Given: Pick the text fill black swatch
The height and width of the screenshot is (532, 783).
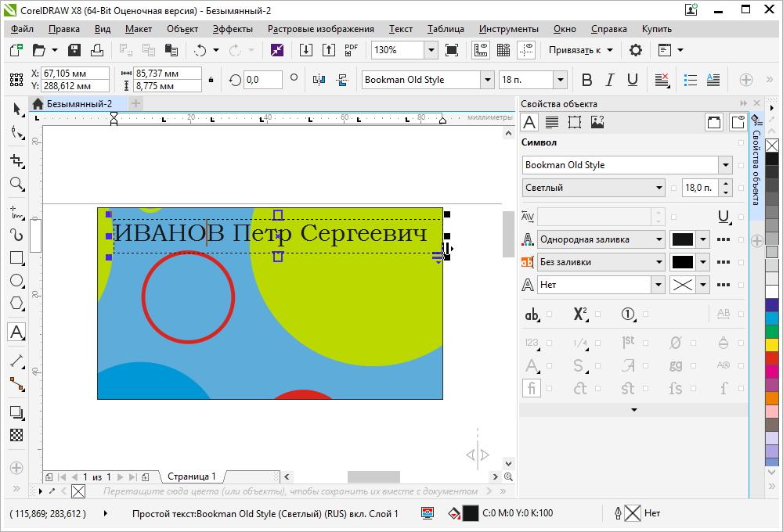Looking at the screenshot, I should pos(682,239).
